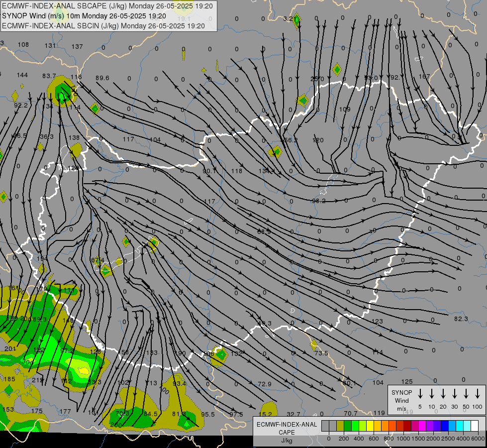Image resolution: width=487 pixels, height=448 pixels.
Task: Click the 70.7 CAPE value on map
Action: 351,413
